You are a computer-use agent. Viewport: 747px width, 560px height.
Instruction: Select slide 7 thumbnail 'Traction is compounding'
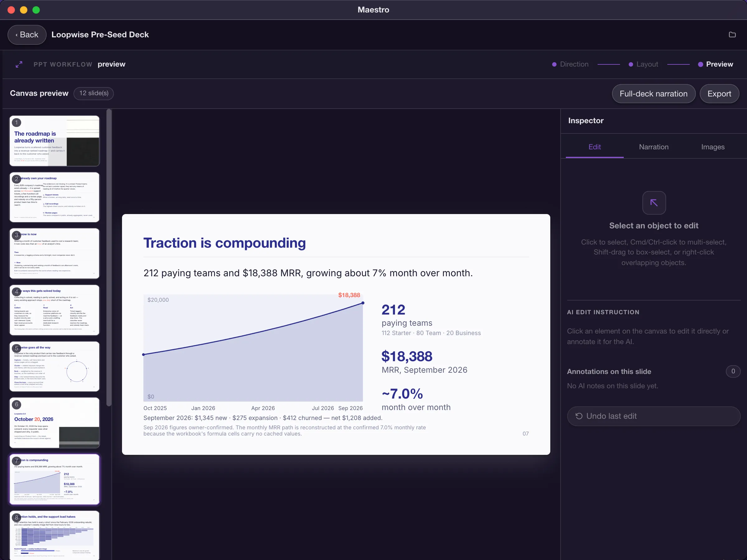54,479
